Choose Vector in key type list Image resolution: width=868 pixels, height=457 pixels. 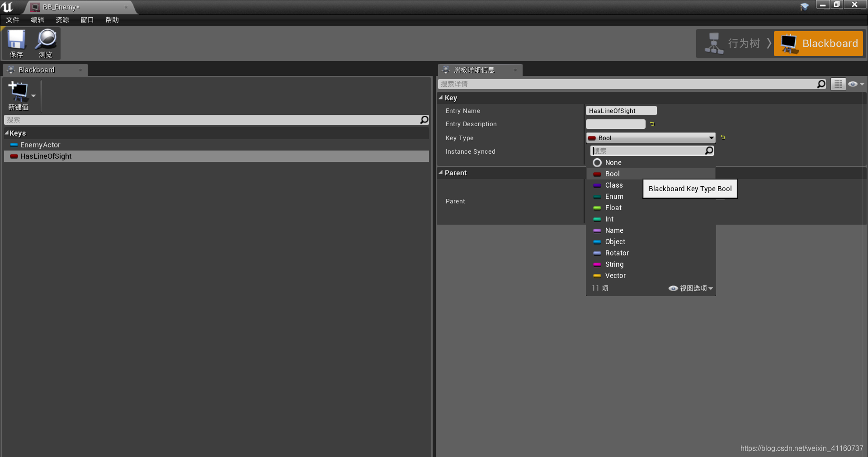click(x=651, y=275)
